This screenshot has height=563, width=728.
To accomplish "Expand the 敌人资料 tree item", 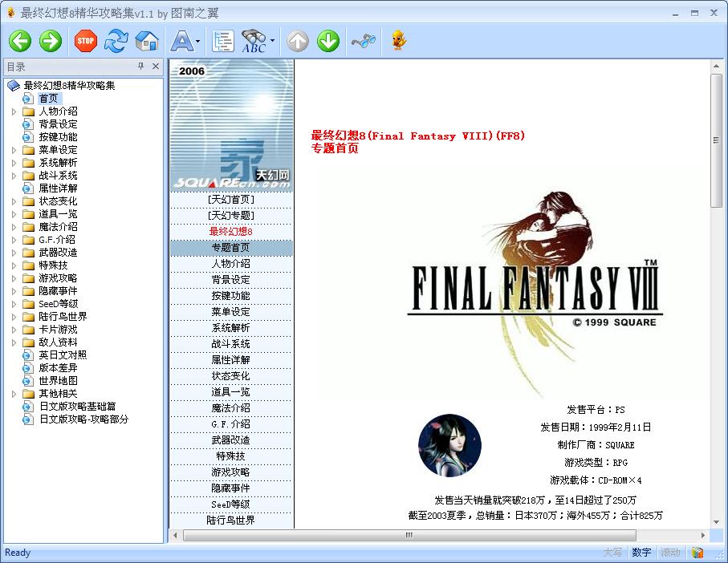I will click(x=14, y=342).
